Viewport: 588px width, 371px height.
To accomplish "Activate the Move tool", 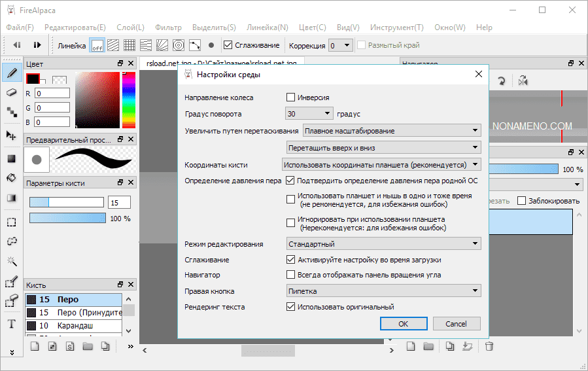I will click(x=11, y=135).
